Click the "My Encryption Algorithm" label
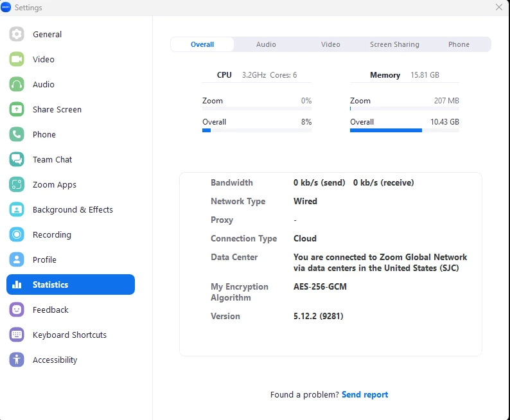The image size is (510, 420). tap(240, 292)
